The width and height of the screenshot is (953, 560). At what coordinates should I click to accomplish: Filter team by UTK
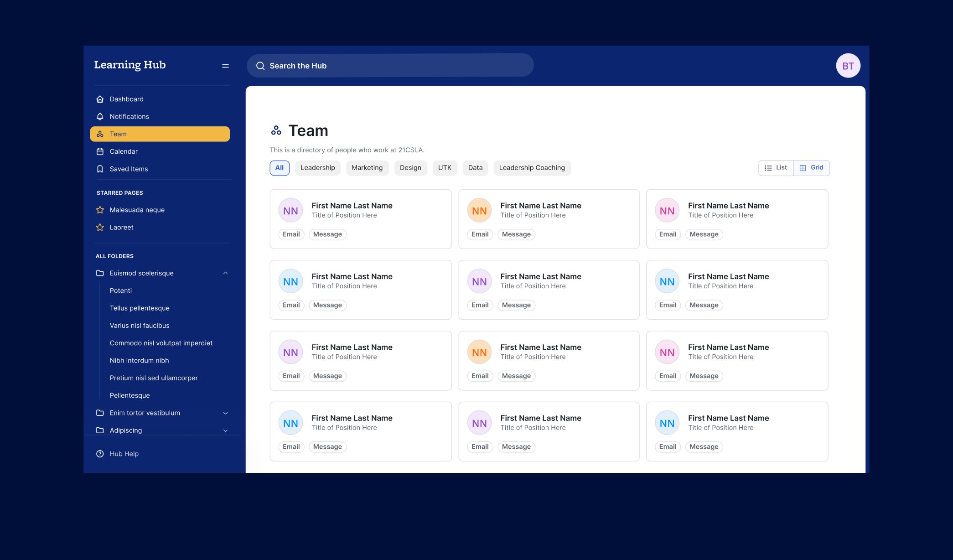pos(445,168)
